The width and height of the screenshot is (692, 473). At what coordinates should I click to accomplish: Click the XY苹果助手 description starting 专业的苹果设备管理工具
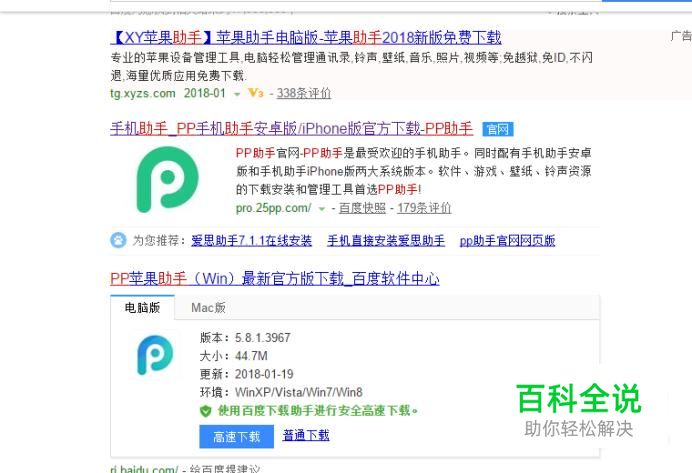click(351, 67)
